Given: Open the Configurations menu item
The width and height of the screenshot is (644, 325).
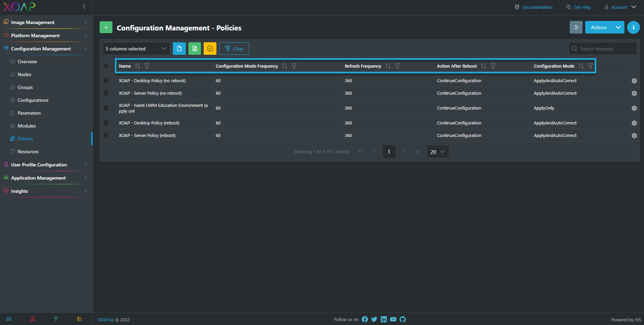Looking at the screenshot, I should (33, 100).
